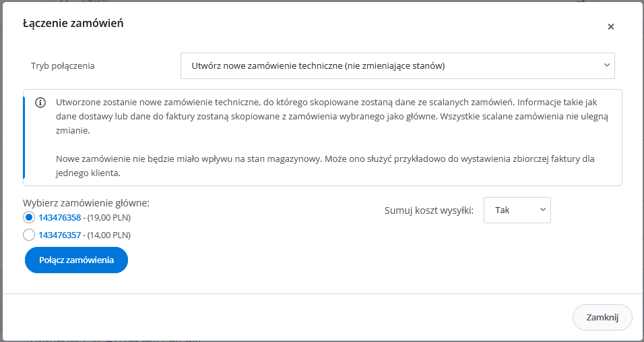Close the Łączenie zamówień dialog with X
This screenshot has height=342, width=644.
click(x=611, y=27)
